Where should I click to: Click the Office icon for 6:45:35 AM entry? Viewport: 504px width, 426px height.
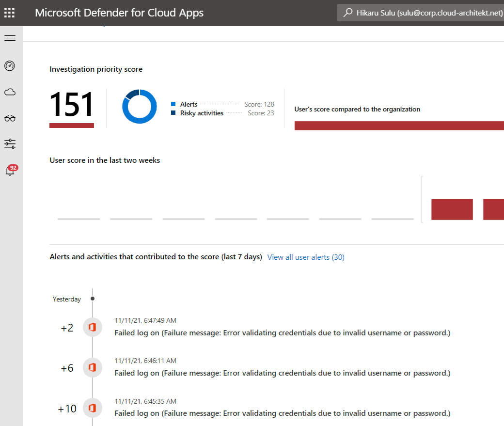coord(93,408)
